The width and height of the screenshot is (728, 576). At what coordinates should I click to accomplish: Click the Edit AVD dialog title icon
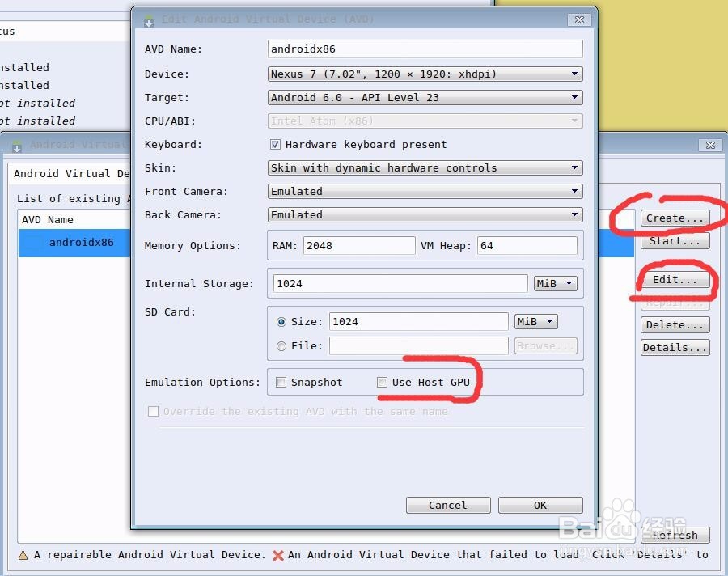tap(149, 20)
